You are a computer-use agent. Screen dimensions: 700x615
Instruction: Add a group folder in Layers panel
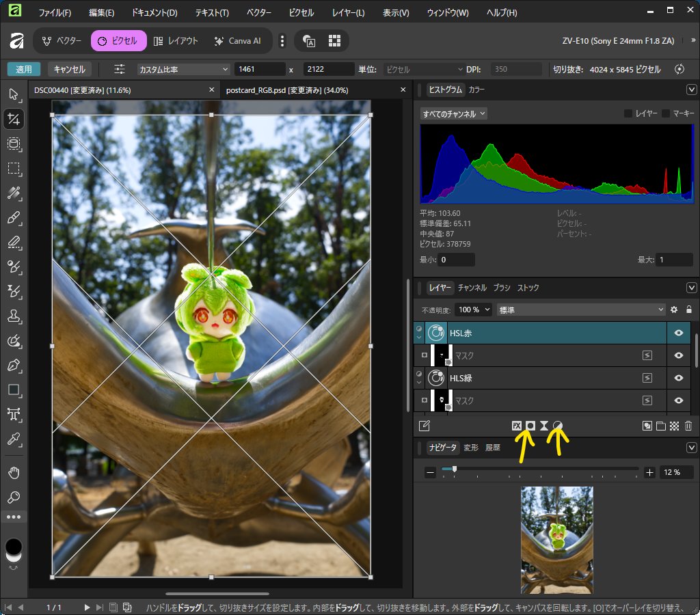click(x=661, y=426)
